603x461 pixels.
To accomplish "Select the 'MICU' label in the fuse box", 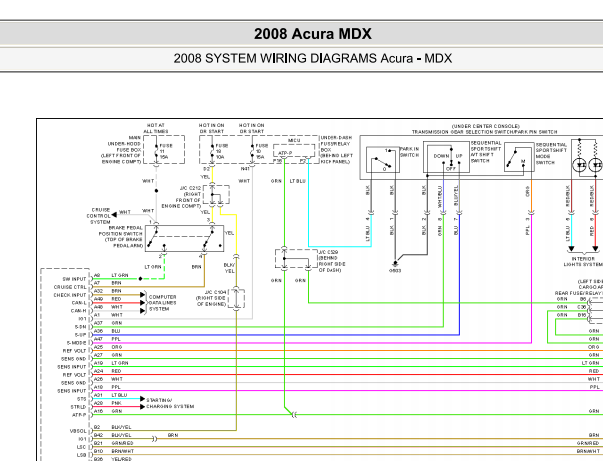I will (294, 140).
